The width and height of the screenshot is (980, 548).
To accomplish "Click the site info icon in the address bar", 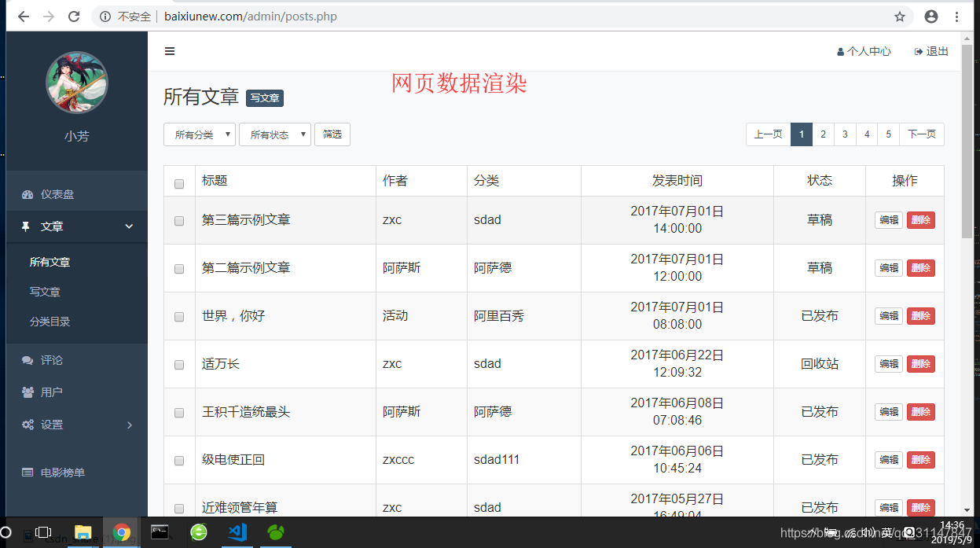I will point(105,17).
